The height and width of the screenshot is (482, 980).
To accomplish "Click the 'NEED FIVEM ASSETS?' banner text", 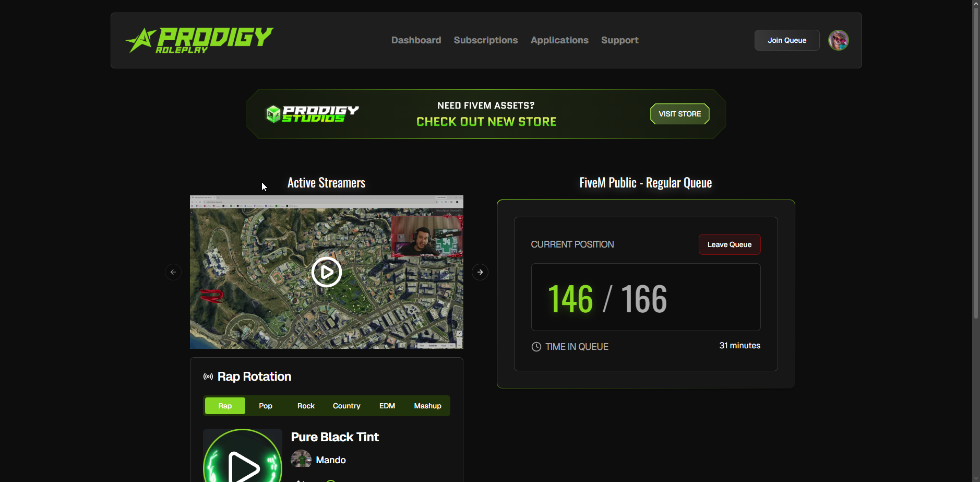I will point(486,105).
